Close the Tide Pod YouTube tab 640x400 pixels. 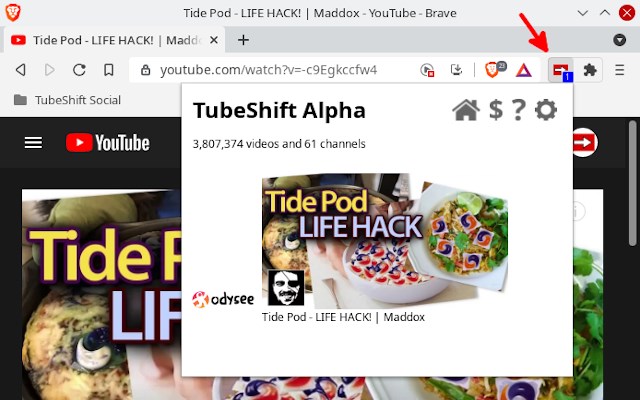click(x=213, y=40)
